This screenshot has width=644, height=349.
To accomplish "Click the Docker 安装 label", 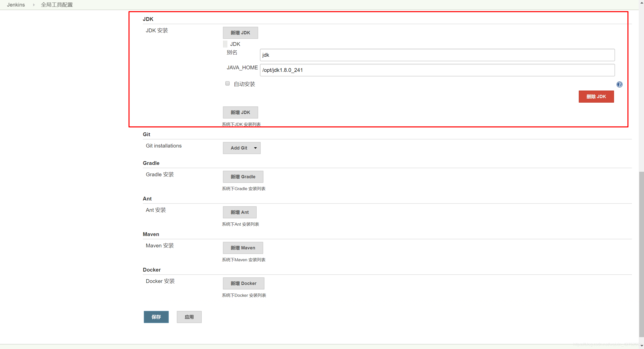I will [160, 281].
